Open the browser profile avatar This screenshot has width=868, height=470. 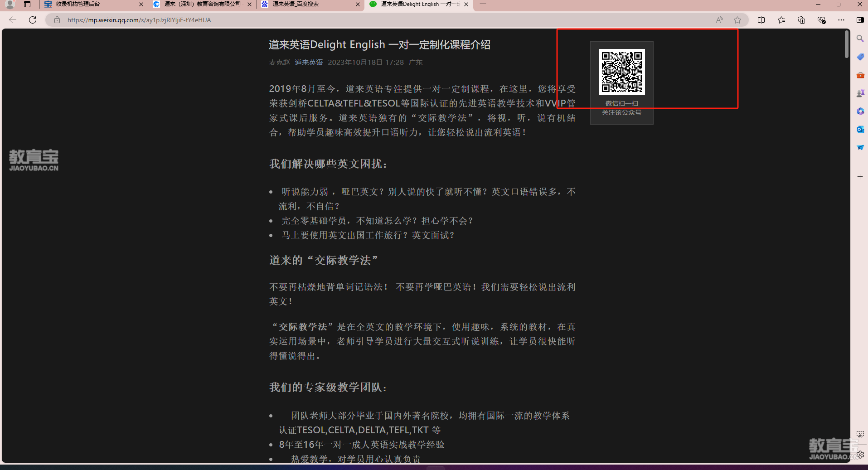click(x=10, y=5)
